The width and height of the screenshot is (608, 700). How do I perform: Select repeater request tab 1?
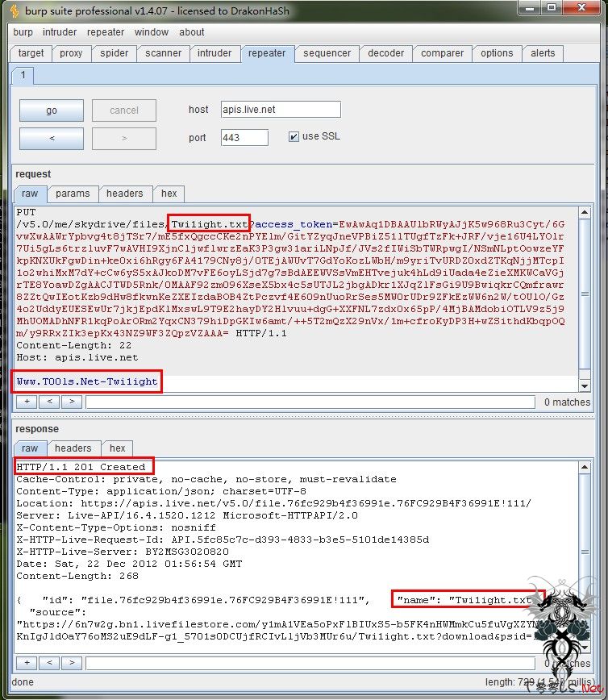click(x=23, y=75)
